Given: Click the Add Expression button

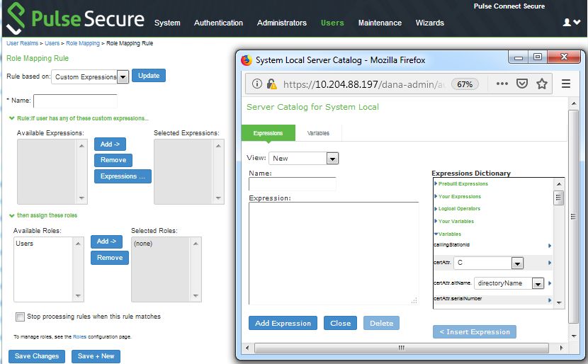Looking at the screenshot, I should click(x=283, y=323).
